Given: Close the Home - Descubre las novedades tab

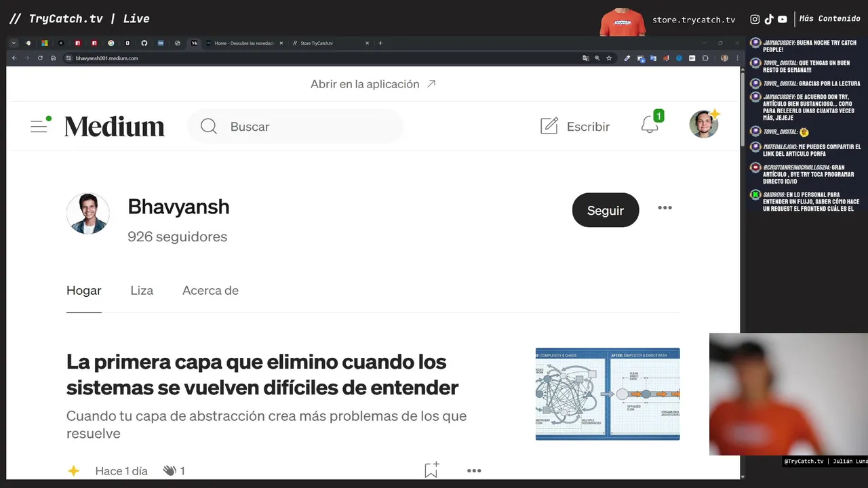Looking at the screenshot, I should tap(281, 43).
